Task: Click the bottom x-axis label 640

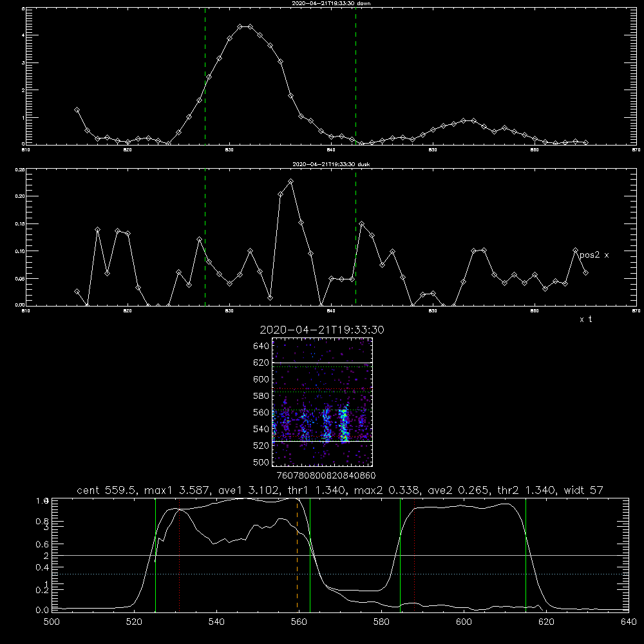Action: (x=629, y=622)
